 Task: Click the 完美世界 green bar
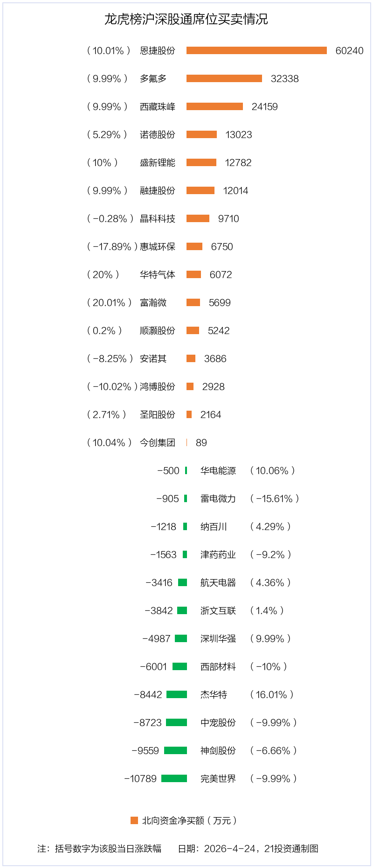point(174,778)
